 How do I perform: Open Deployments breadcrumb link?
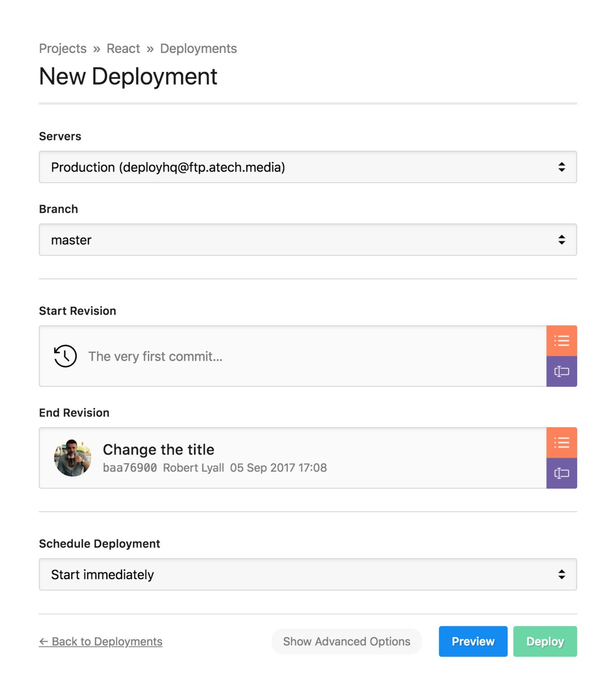coord(198,49)
